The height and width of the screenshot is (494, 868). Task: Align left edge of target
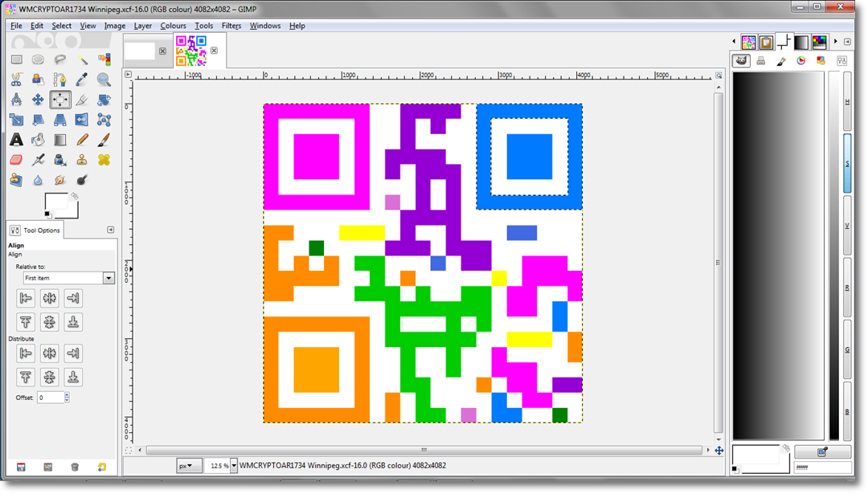(x=26, y=298)
